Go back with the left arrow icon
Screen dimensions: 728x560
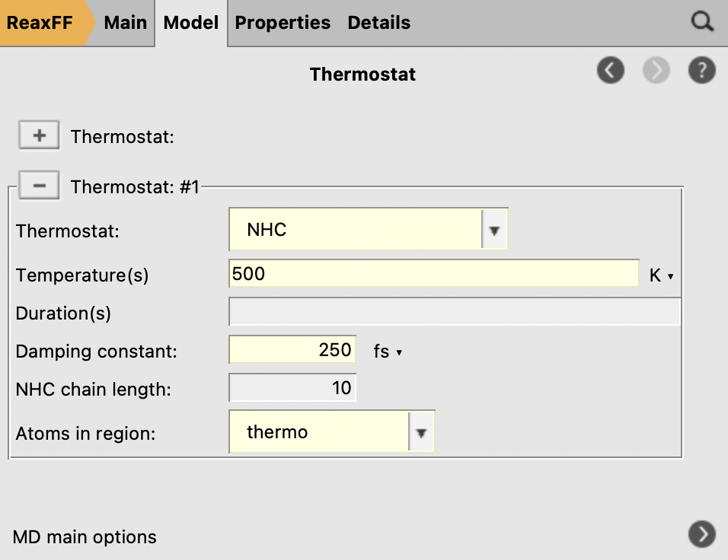[x=611, y=71]
